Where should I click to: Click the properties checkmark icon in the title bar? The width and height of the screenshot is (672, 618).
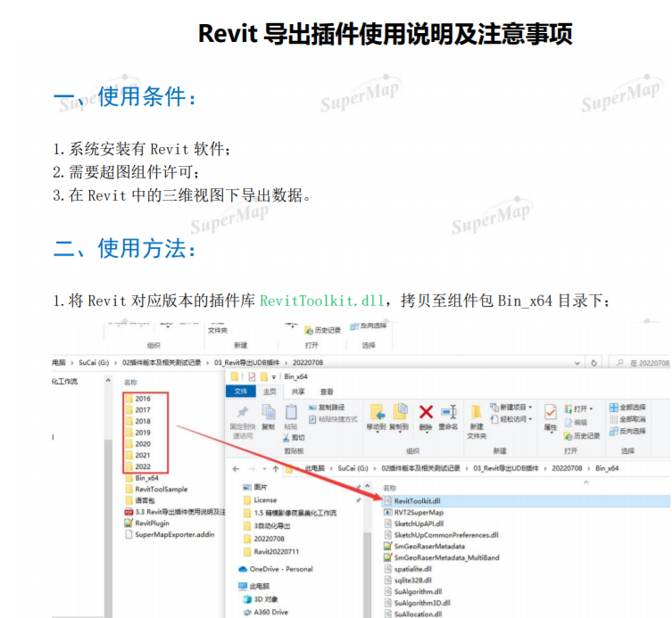point(252,376)
